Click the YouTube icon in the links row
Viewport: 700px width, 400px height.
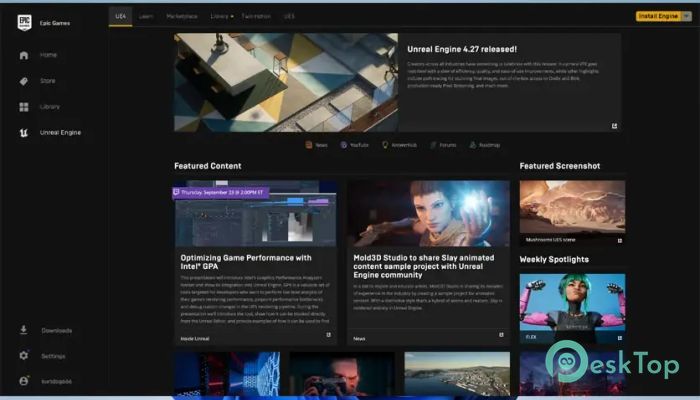pos(343,145)
